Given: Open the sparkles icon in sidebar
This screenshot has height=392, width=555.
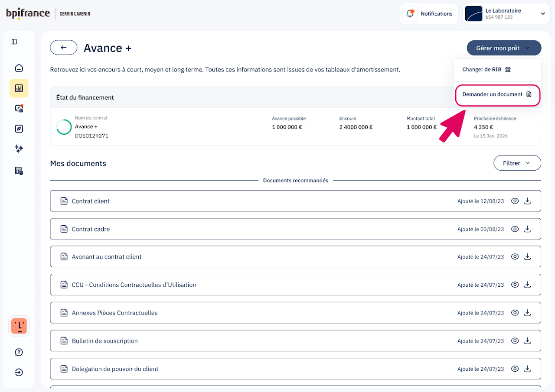Looking at the screenshot, I should [19, 149].
